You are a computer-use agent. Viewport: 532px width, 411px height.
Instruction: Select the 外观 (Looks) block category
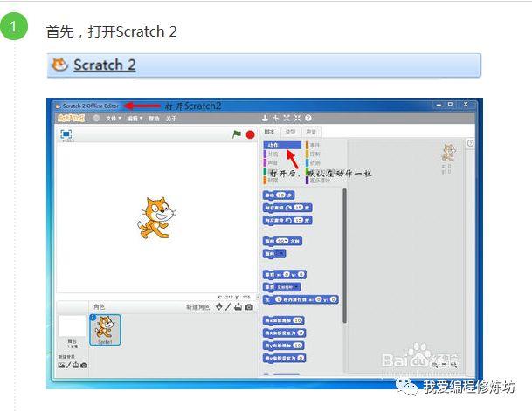[273, 154]
